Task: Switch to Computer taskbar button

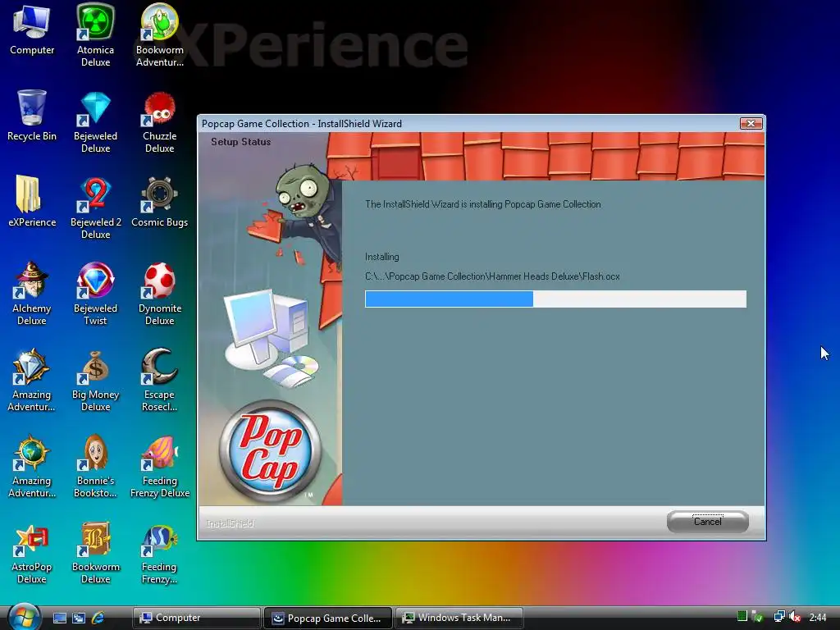Action: 196,618
